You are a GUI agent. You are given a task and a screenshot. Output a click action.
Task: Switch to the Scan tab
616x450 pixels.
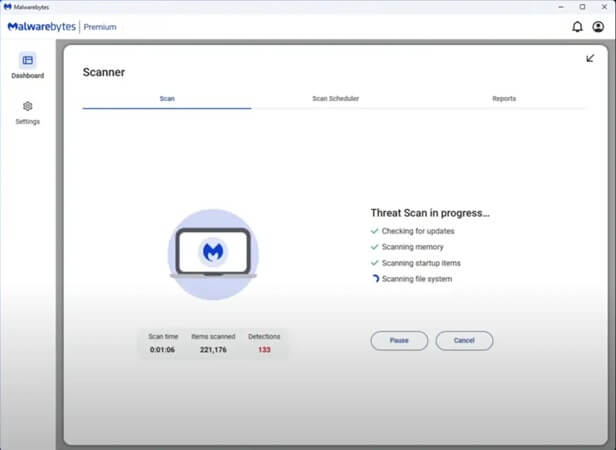pos(167,99)
